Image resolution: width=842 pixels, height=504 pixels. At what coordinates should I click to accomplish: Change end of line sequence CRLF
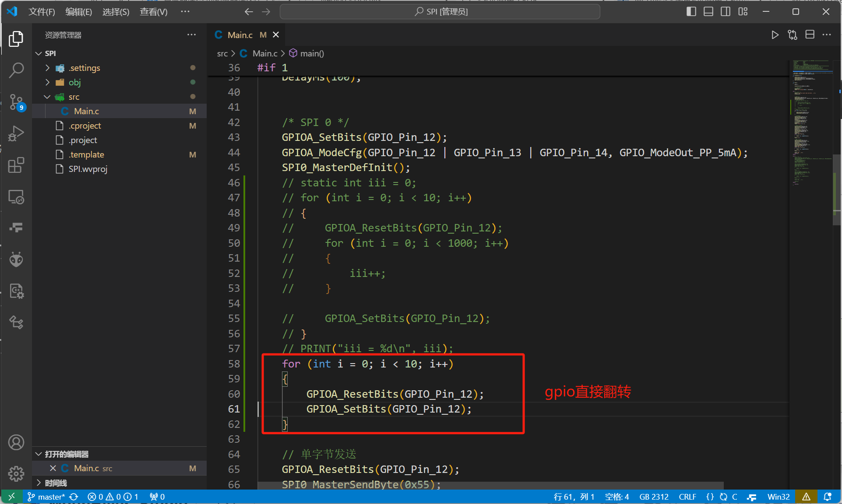[x=687, y=497]
